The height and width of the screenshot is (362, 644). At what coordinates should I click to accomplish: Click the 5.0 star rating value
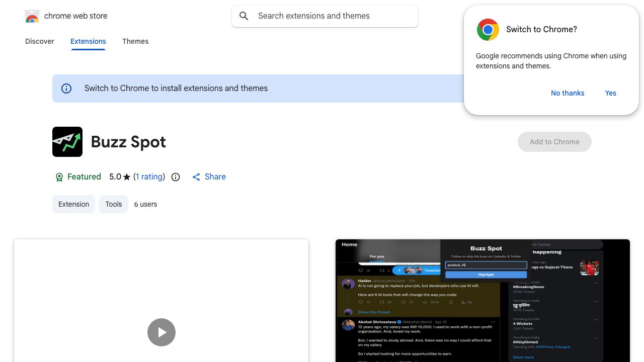(x=115, y=177)
